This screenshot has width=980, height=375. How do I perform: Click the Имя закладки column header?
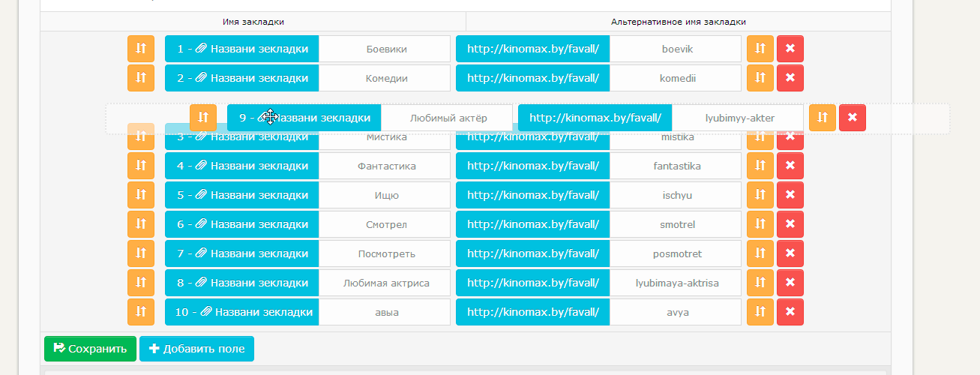pos(253,22)
